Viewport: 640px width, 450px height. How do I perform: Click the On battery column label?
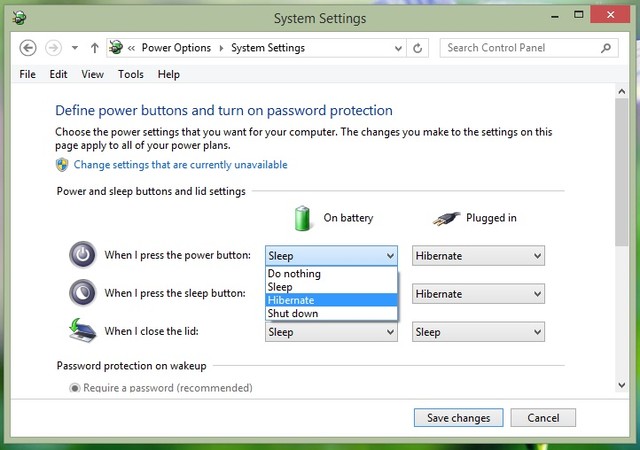tap(348, 218)
